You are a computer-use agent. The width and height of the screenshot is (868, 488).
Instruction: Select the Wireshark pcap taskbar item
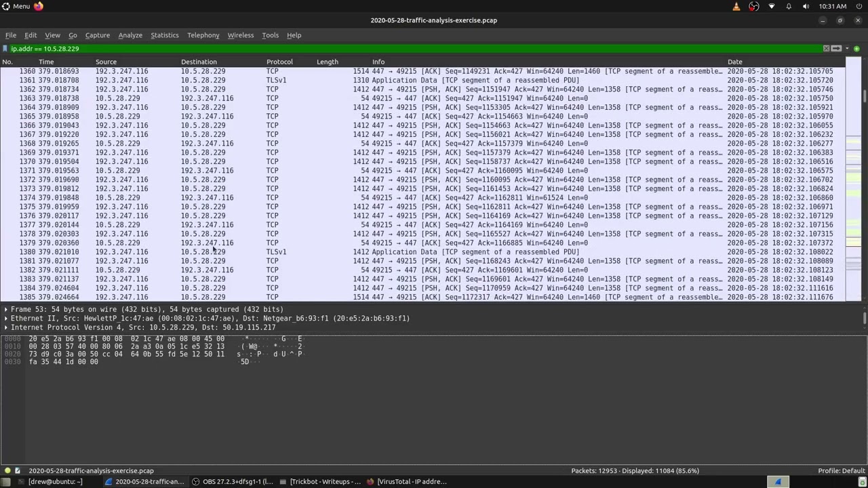click(x=144, y=482)
